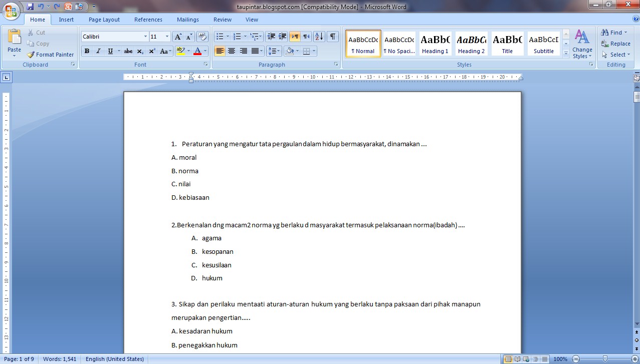
Task: Save document via Quick Access toolbar
Action: 30,7
